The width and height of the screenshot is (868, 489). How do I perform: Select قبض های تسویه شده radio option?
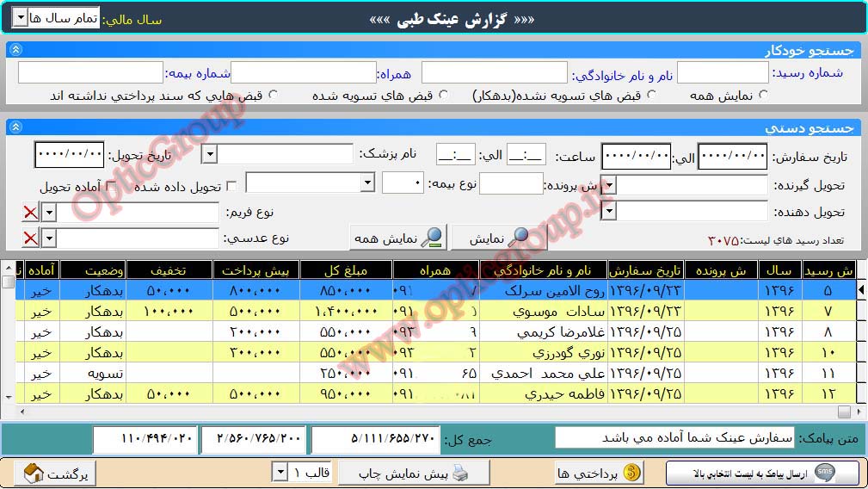coord(443,96)
